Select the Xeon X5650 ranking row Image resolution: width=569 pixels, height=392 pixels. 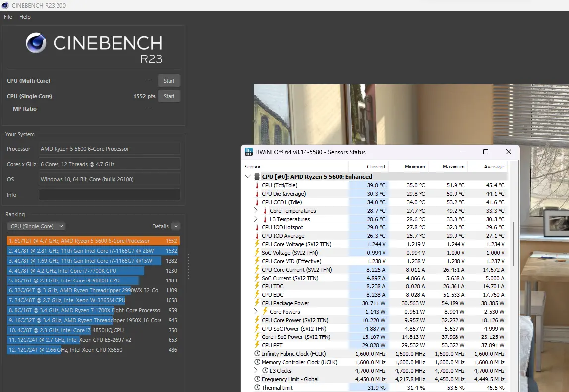coord(93,350)
